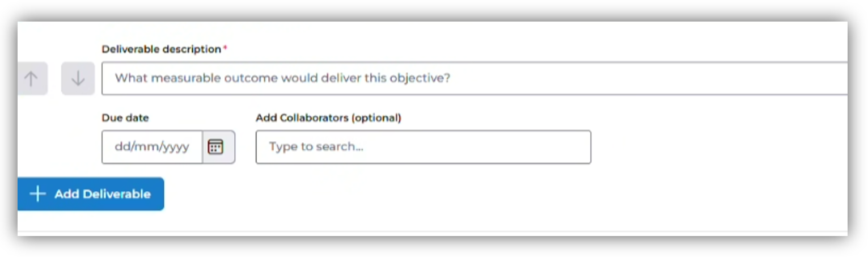The width and height of the screenshot is (868, 257).
Task: Open the Due date calendar picker
Action: 215,147
